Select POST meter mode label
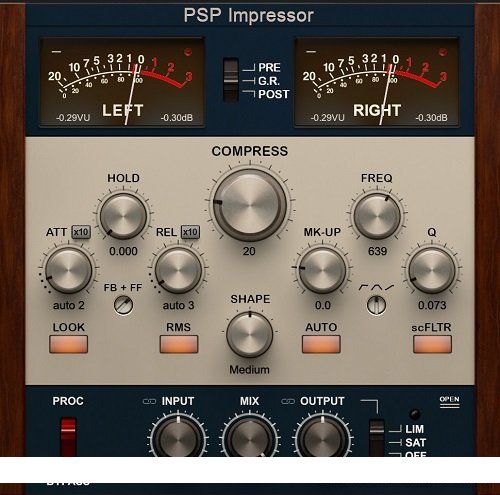 click(x=274, y=94)
